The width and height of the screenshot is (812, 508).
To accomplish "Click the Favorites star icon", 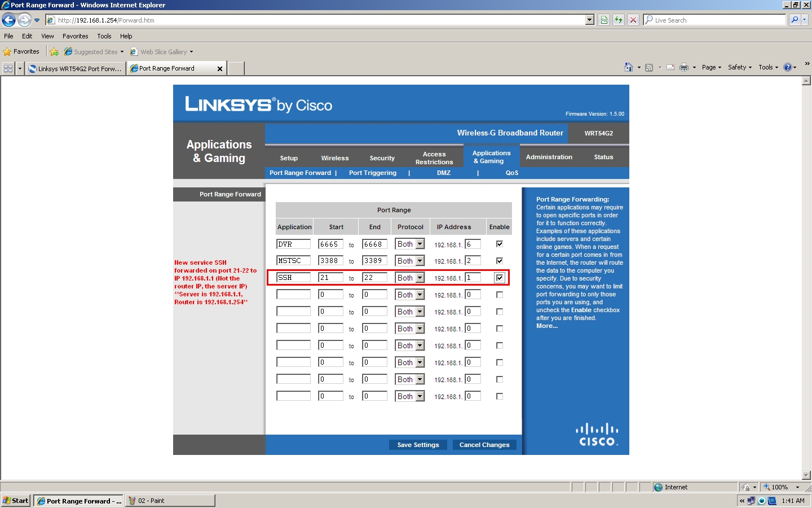I will point(7,51).
